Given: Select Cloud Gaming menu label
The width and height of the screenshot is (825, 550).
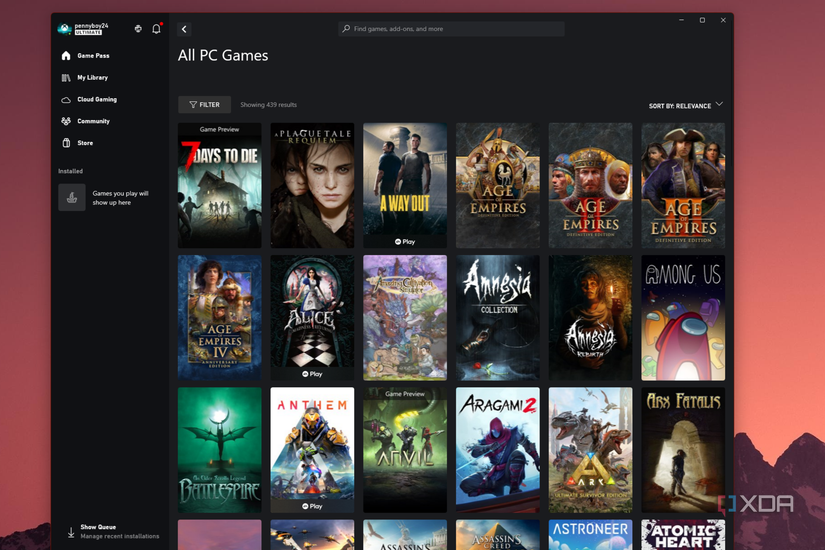Looking at the screenshot, I should point(97,99).
